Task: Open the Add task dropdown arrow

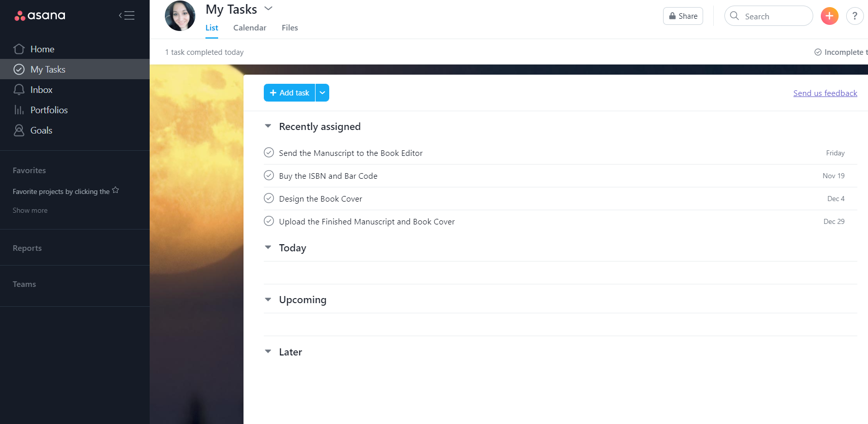Action: point(322,92)
